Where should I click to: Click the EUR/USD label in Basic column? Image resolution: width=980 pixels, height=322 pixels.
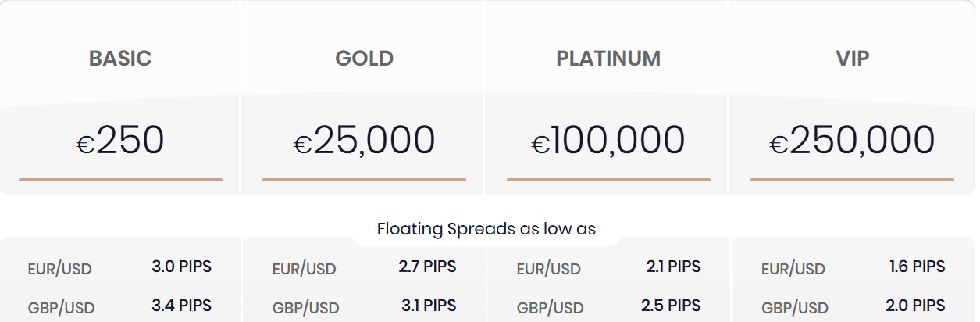[x=59, y=269]
